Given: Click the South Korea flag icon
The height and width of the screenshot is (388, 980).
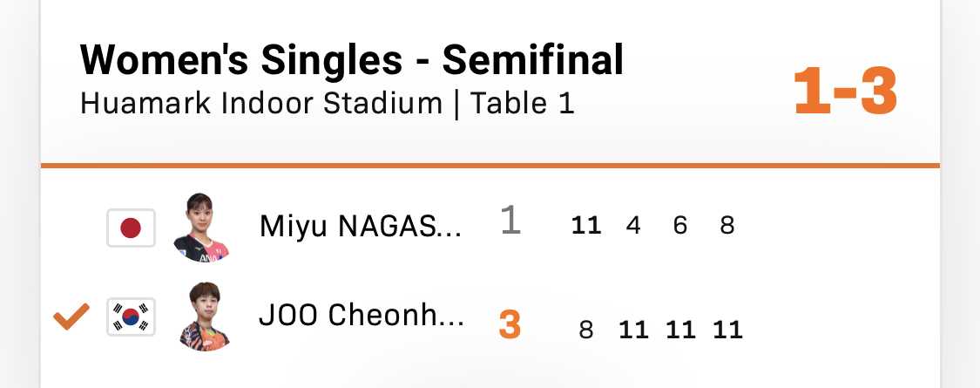Looking at the screenshot, I should (x=131, y=317).
